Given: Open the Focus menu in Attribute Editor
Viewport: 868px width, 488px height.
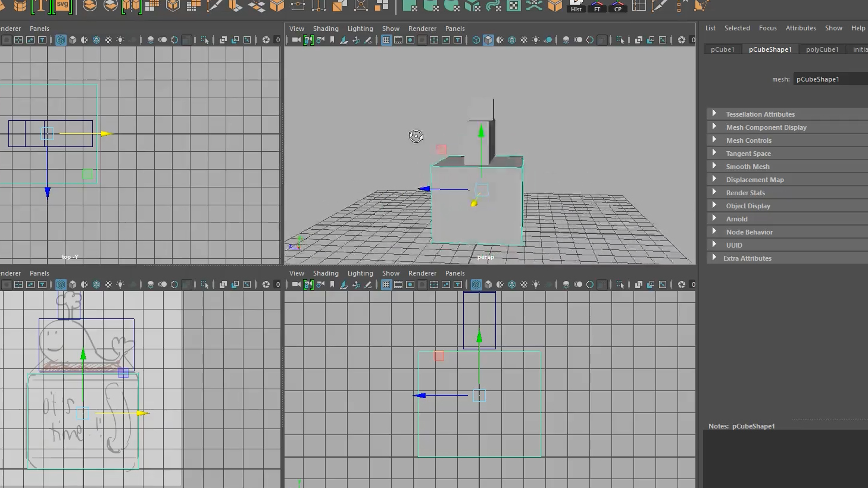Looking at the screenshot, I should 767,28.
